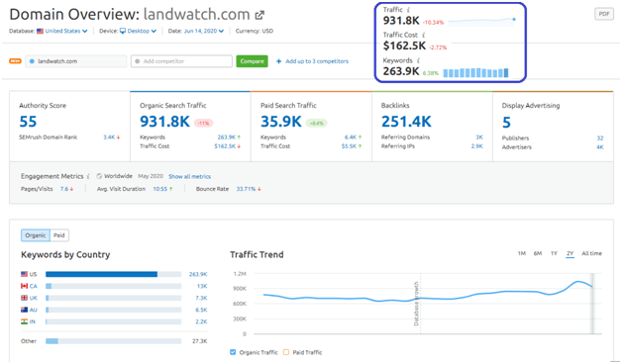Click the Traffic Cost info icon
Image resolution: width=622 pixels, height=364 pixels.
pyautogui.click(x=423, y=35)
